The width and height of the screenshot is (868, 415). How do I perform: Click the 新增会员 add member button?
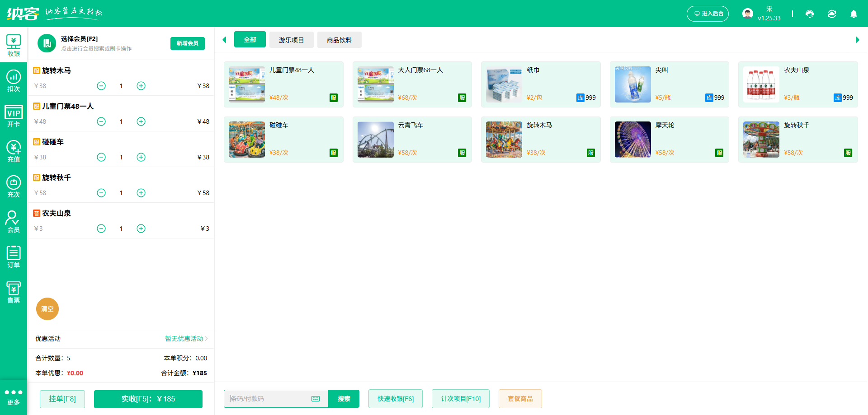pyautogui.click(x=187, y=43)
